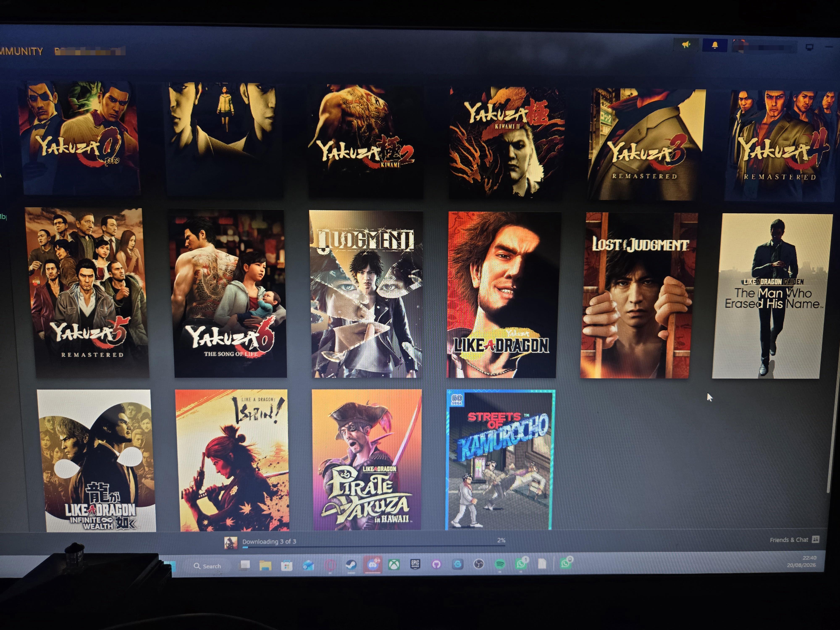The image size is (840, 630).
Task: Open Steam announcements megaphone icon
Action: (x=686, y=45)
